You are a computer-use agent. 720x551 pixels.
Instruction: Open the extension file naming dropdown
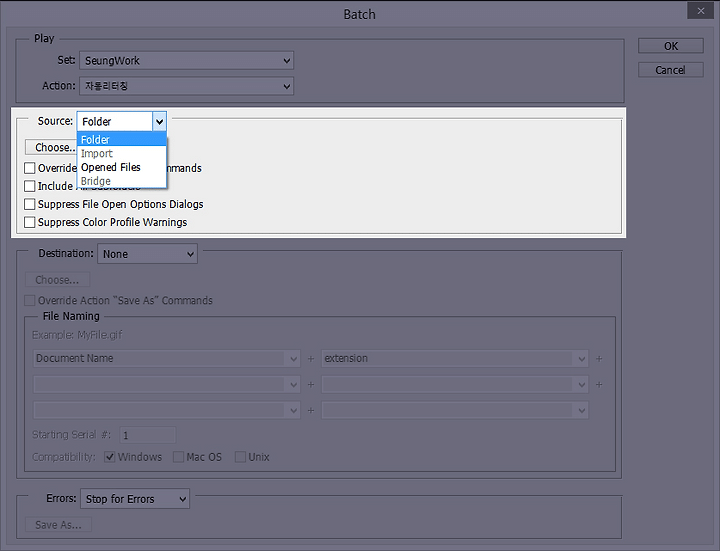tap(455, 359)
